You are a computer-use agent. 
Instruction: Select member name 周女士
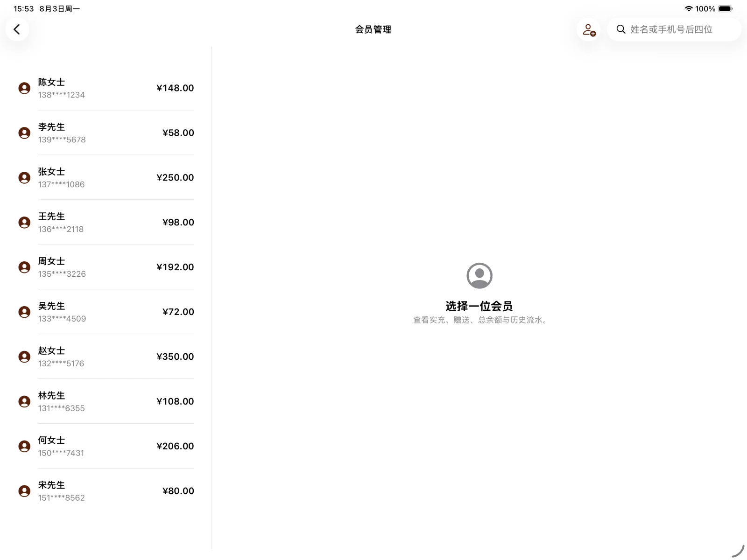51,261
